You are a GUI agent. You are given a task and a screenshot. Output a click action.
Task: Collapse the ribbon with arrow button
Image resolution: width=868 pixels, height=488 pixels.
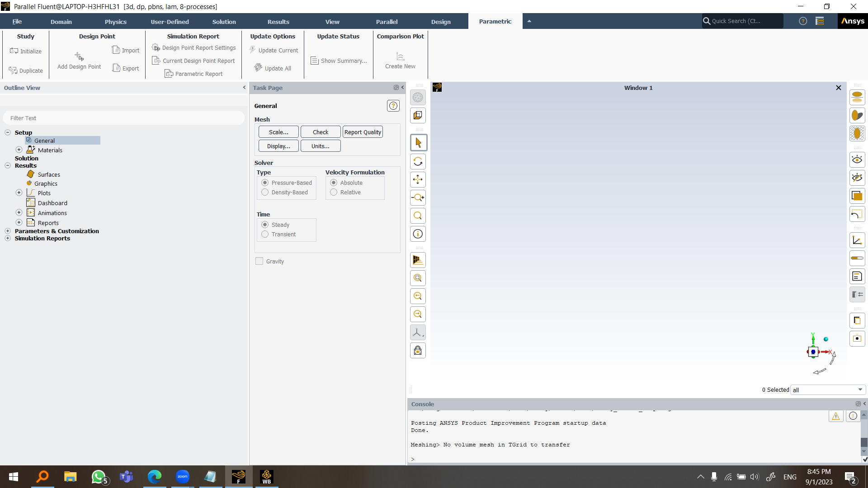[x=529, y=21]
